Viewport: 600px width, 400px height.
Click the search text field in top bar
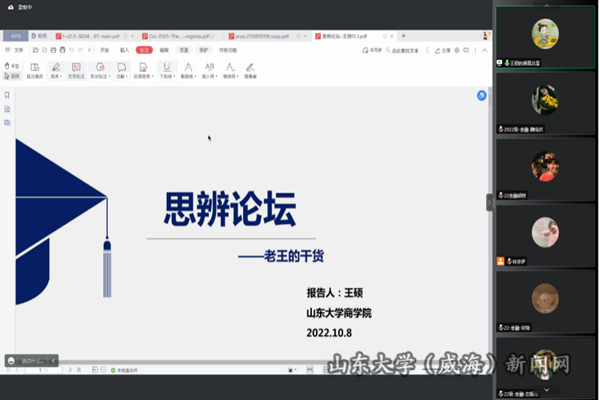(403, 50)
